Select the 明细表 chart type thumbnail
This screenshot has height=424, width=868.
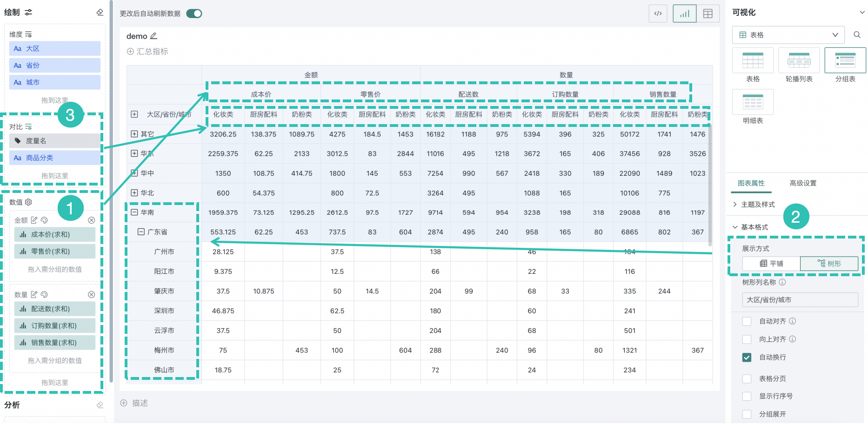(753, 102)
